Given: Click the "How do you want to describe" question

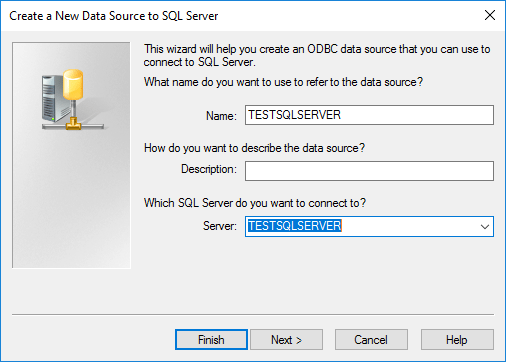Looking at the screenshot, I should coord(254,148).
